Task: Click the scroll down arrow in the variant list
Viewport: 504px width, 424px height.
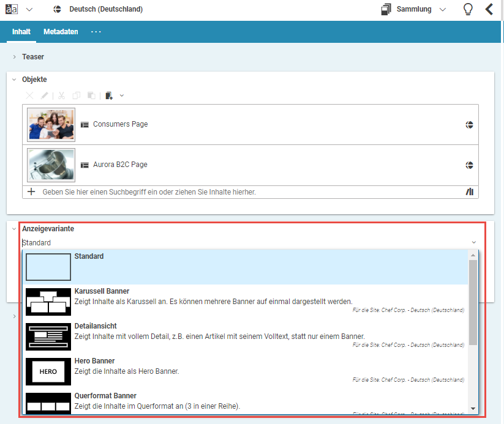Action: pos(473,408)
